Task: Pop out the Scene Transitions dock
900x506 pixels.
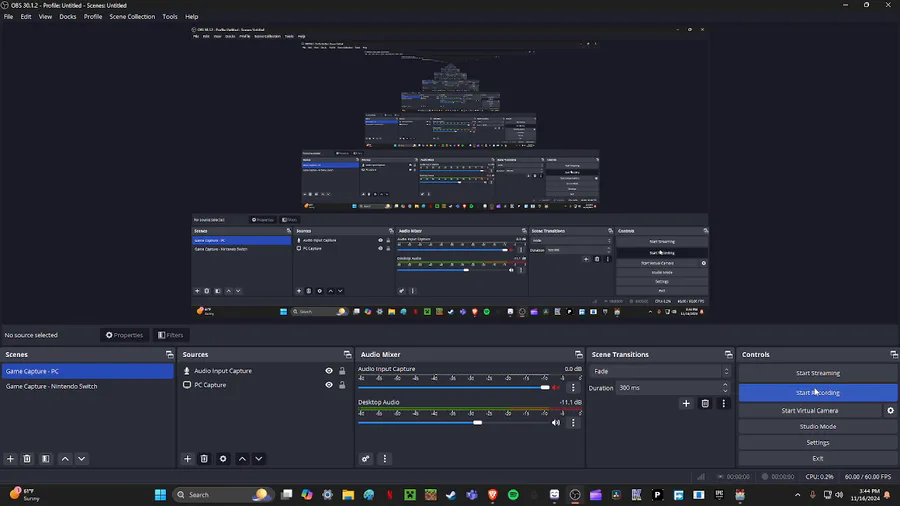Action: [728, 355]
